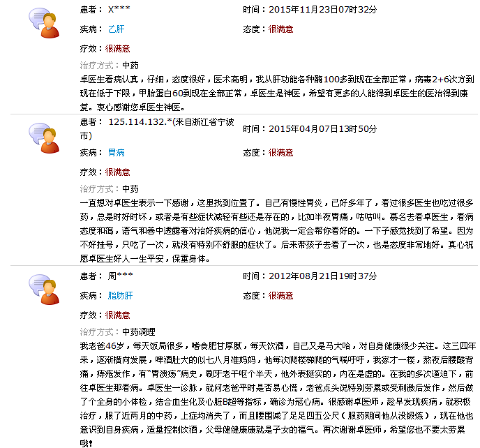Screen dimensions: 480x448
Task: Click the avatar icon beside the 胃病 review
Action: (x=45, y=138)
